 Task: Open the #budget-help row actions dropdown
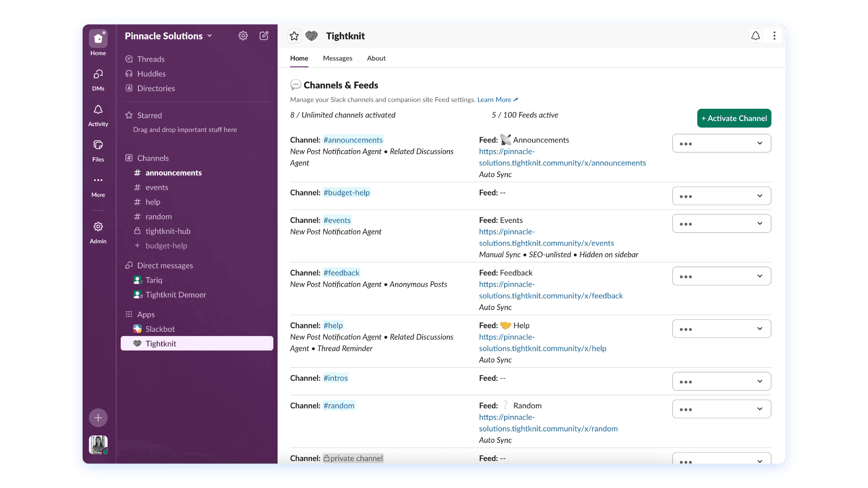[722, 196]
